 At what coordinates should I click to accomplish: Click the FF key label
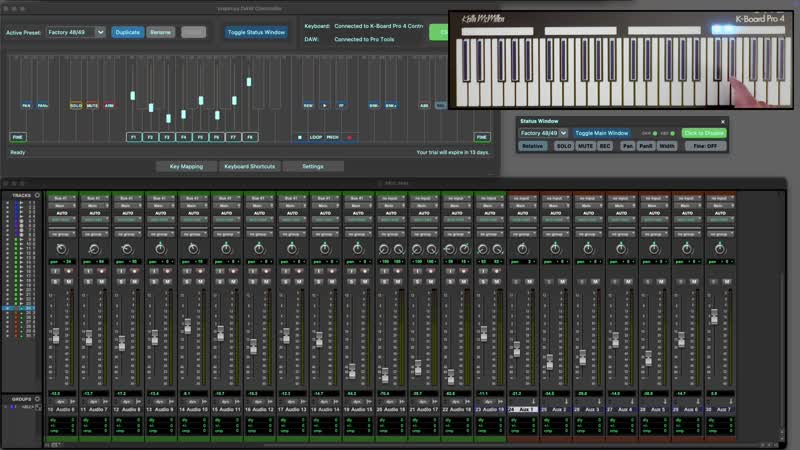click(x=341, y=106)
